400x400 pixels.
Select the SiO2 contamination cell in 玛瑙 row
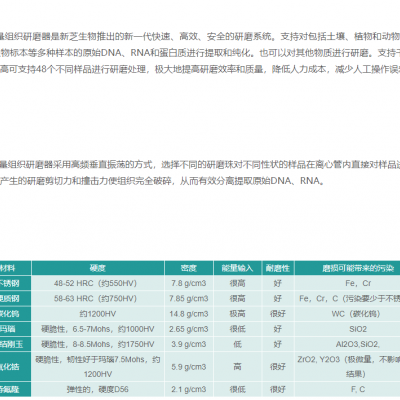point(347,329)
